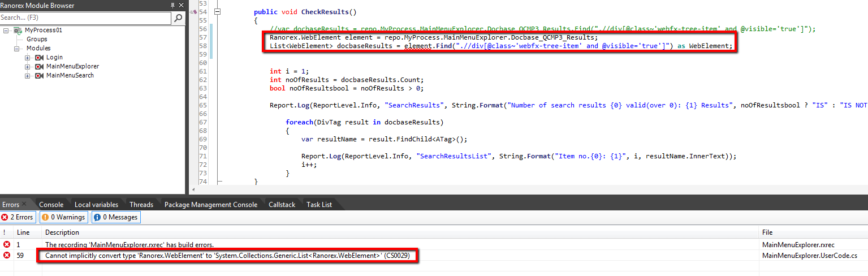Click the 'var resultName' code line
The width and height of the screenshot is (868, 276).
tap(385, 139)
